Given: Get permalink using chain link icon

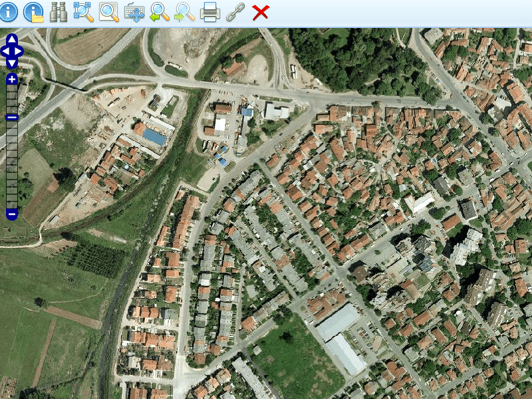Looking at the screenshot, I should pos(235,12).
